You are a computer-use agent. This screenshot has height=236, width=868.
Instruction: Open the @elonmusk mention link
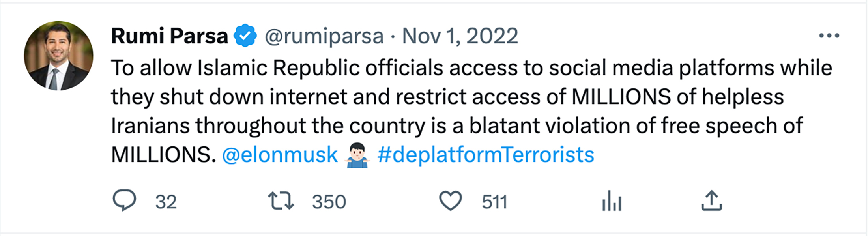click(x=280, y=155)
